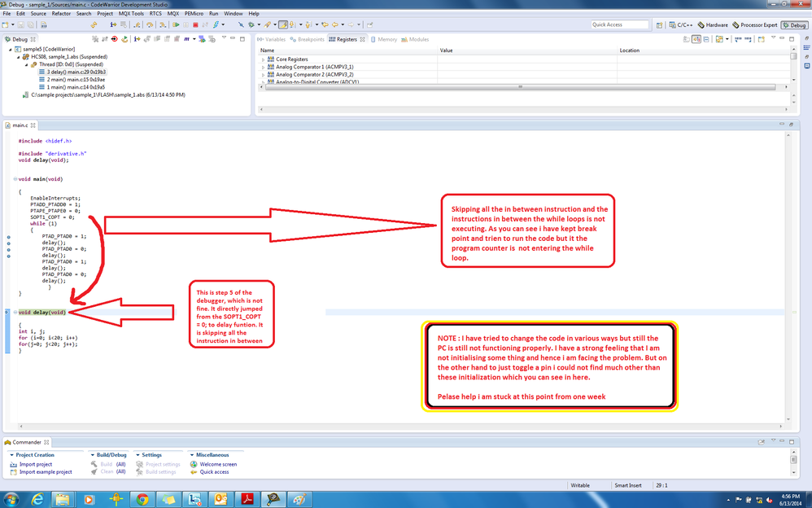Click Step Into icon in Debug view toolbar
The image size is (812, 508).
click(137, 39)
